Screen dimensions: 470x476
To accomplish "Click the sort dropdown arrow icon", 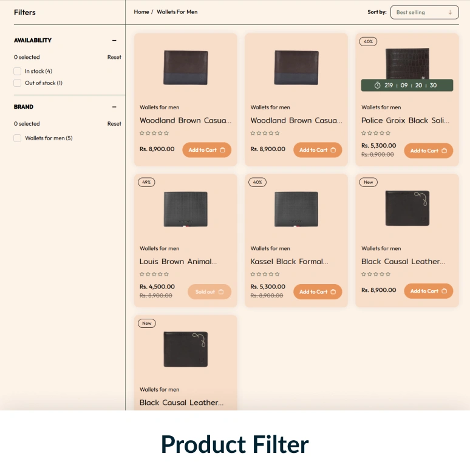I will tap(450, 12).
